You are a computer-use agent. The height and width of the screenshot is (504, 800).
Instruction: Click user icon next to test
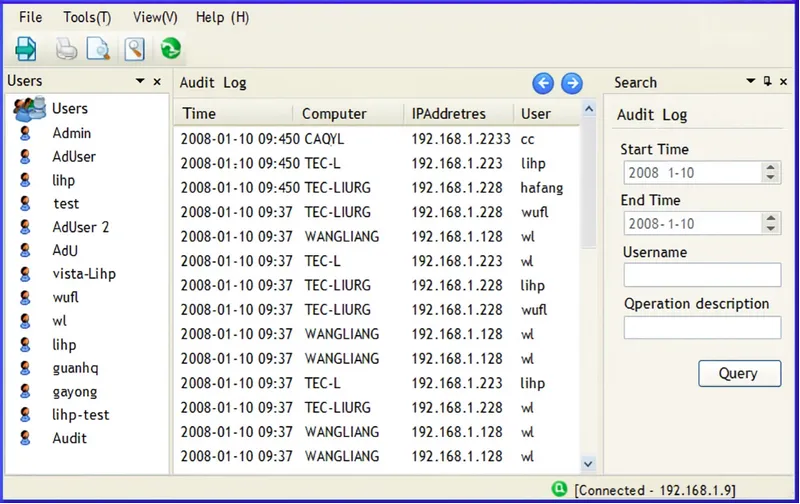point(24,204)
